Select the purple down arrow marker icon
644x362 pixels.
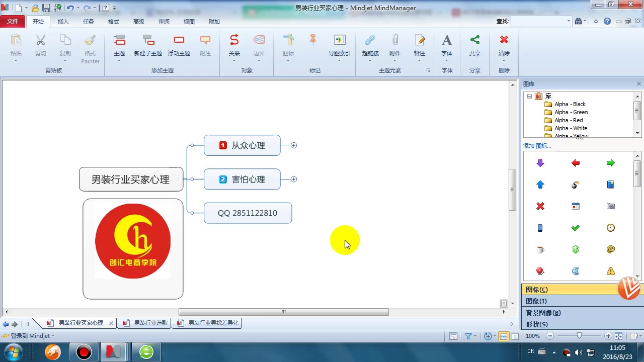tap(540, 163)
